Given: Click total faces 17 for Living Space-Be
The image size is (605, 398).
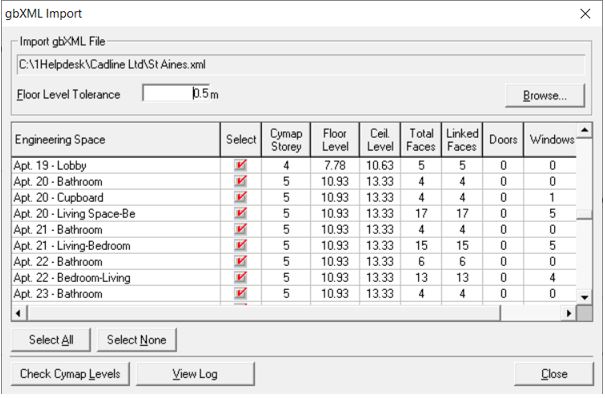Looking at the screenshot, I should tap(421, 213).
